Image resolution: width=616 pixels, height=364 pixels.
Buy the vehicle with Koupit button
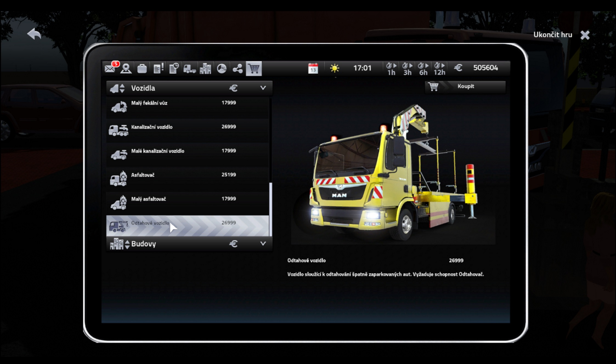click(x=465, y=86)
